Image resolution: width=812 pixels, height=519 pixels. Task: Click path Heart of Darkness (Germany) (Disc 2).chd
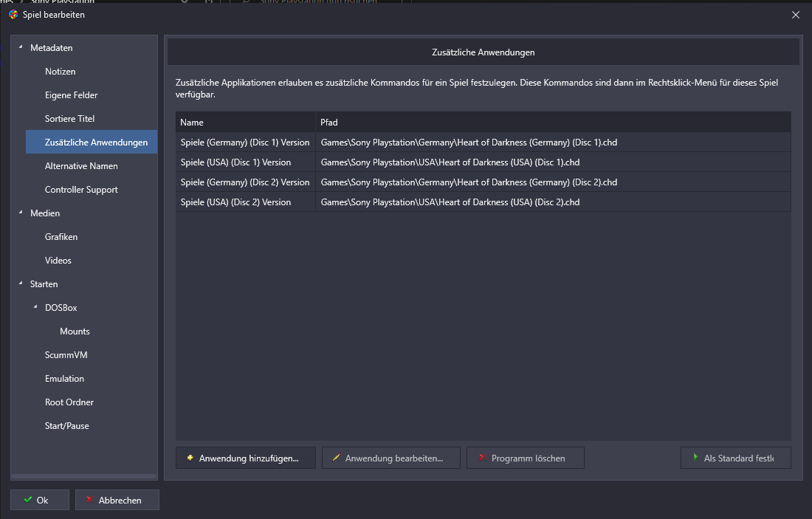pyautogui.click(x=469, y=182)
